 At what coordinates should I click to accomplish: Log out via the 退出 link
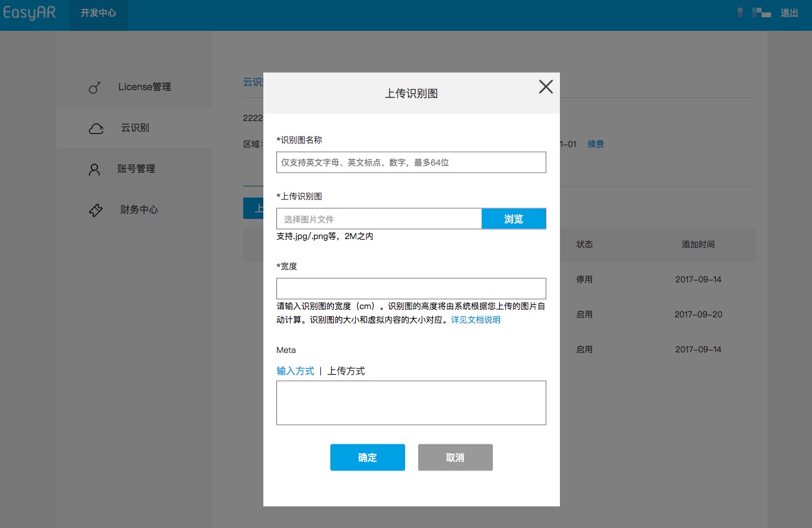(789, 12)
